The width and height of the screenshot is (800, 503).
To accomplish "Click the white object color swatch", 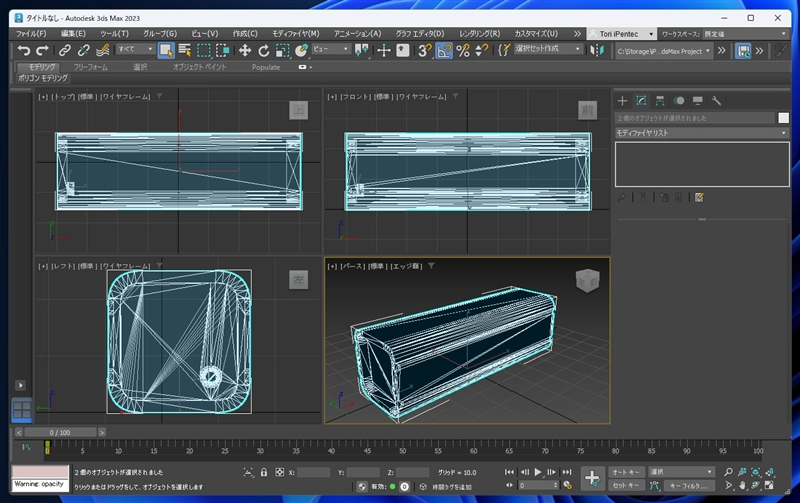I will pos(783,118).
